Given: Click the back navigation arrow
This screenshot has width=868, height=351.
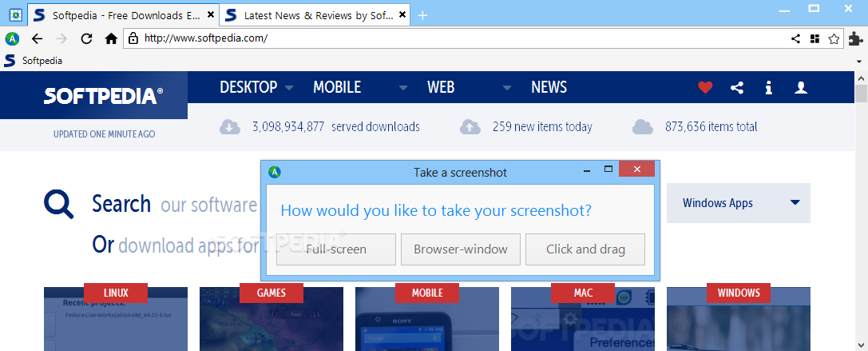Looking at the screenshot, I should 37,38.
